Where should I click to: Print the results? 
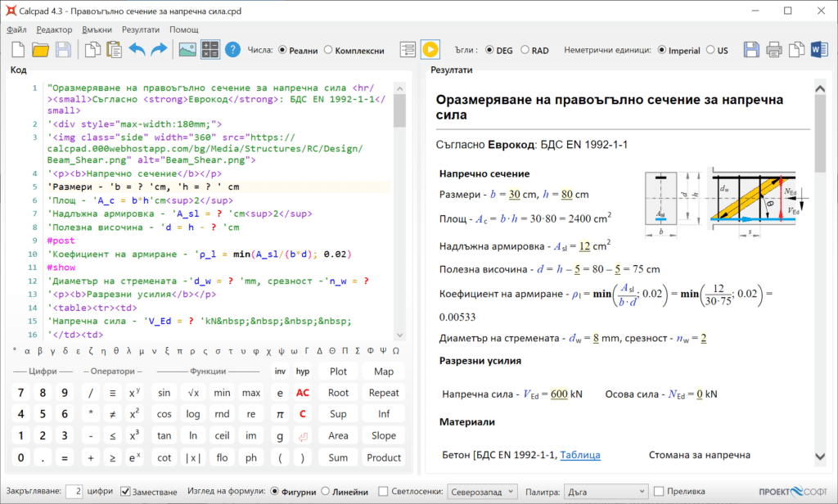click(x=774, y=50)
